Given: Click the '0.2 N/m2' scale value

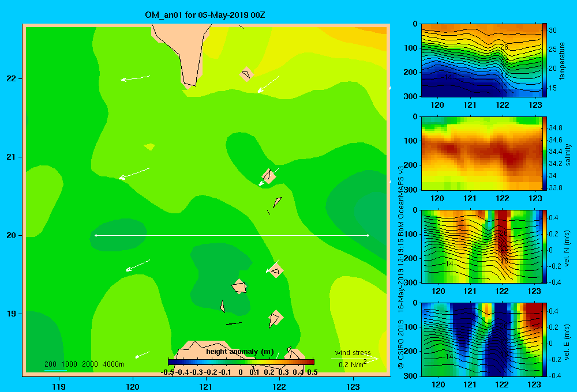Looking at the screenshot, I should [x=352, y=364].
